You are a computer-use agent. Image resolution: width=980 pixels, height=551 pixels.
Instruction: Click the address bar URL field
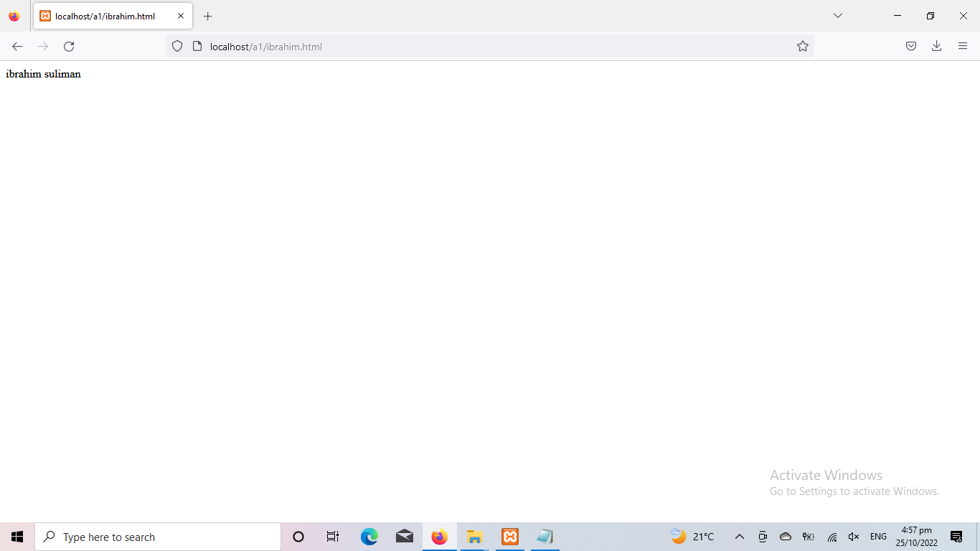488,47
